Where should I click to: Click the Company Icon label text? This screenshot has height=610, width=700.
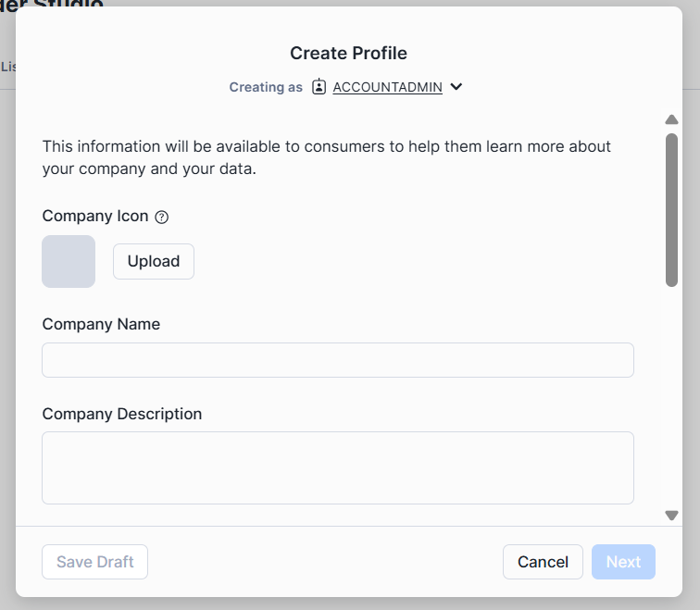[95, 216]
